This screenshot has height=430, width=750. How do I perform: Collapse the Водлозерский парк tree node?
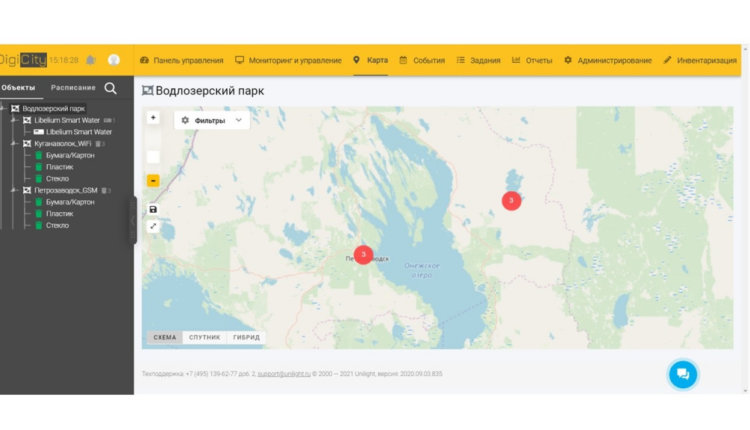(x=5, y=108)
